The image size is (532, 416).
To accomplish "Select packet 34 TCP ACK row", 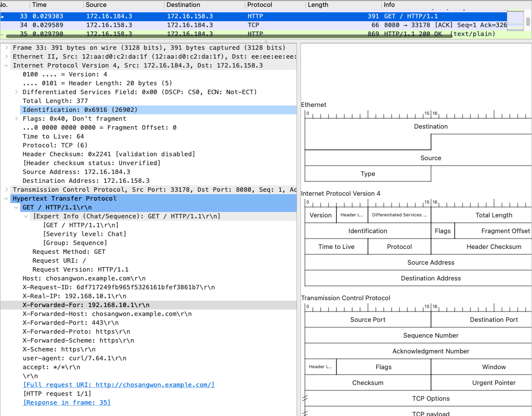I will pos(253,25).
